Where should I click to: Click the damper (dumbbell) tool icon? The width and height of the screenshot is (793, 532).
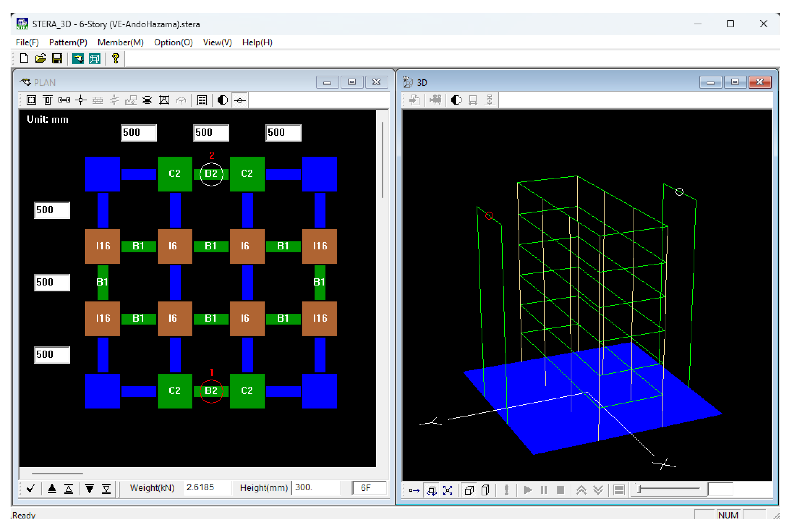[64, 100]
